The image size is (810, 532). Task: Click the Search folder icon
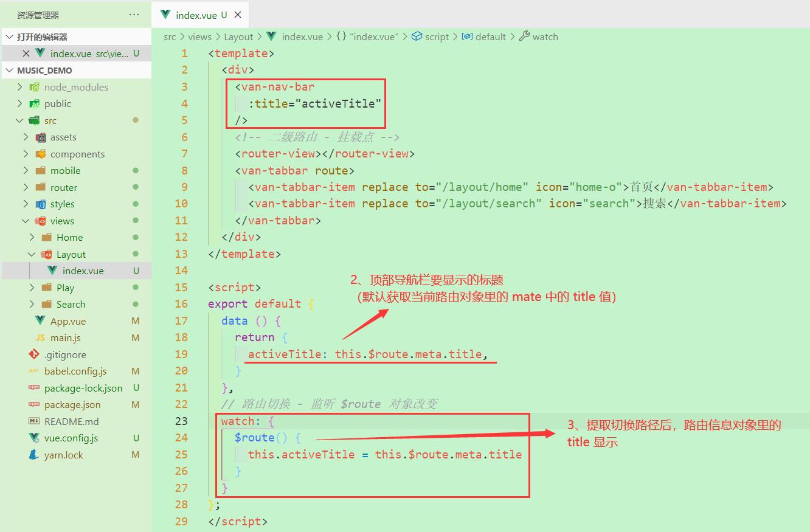pyautogui.click(x=47, y=305)
